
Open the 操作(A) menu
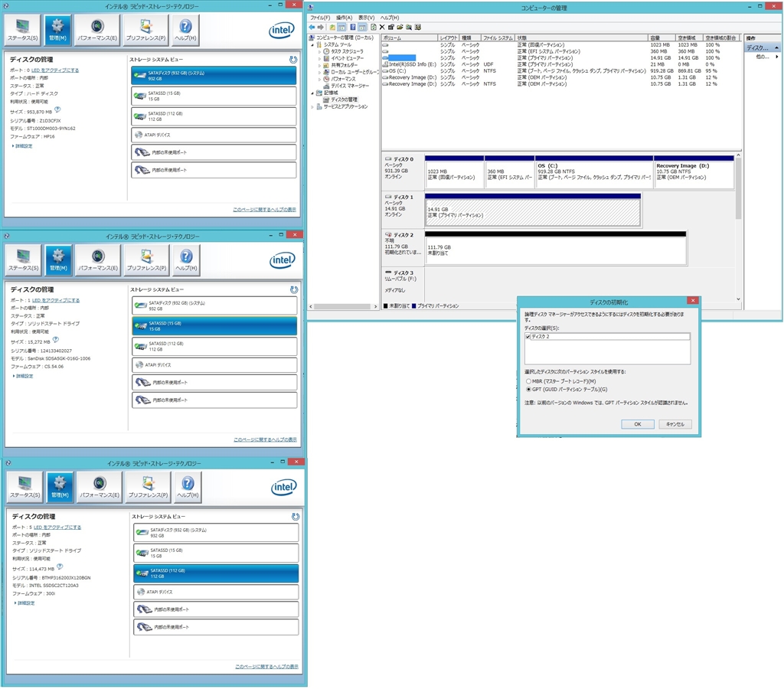(x=344, y=17)
